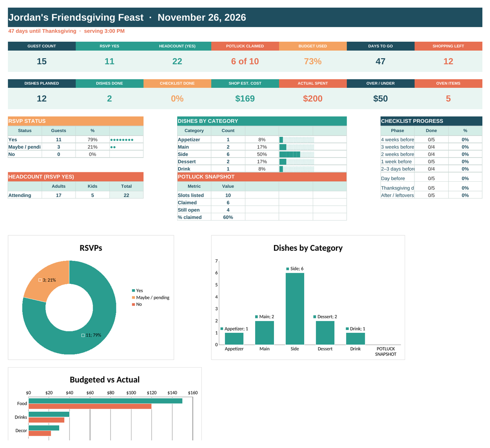Select the RSVPs chart title
This screenshot has width=490, height=448.
tap(91, 248)
